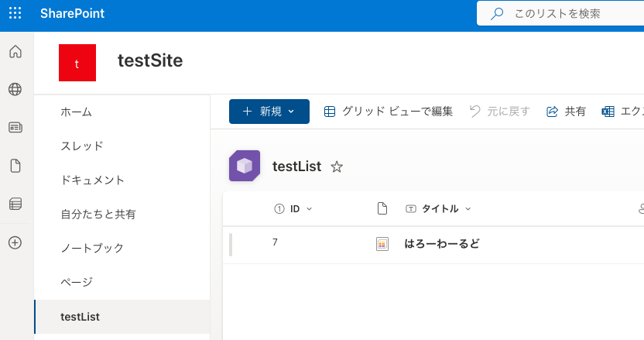The height and width of the screenshot is (340, 644).
Task: Click the 共有 share button
Action: pos(566,112)
